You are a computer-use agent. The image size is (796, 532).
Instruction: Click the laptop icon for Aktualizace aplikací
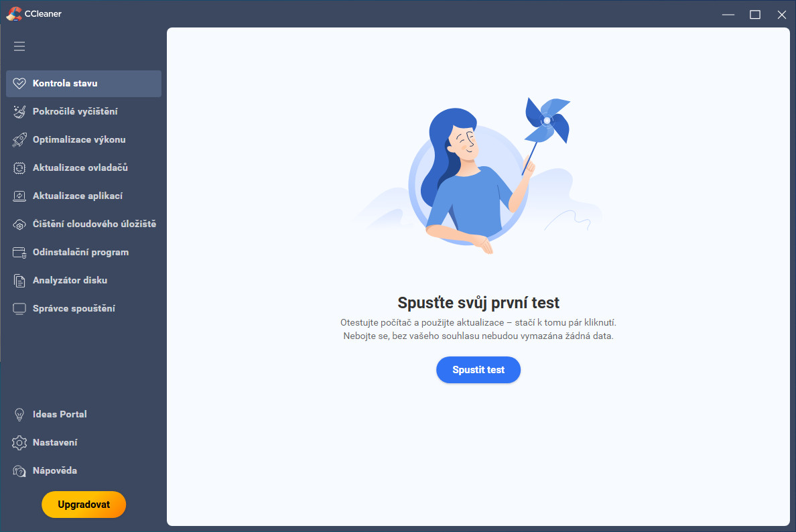tap(19, 196)
